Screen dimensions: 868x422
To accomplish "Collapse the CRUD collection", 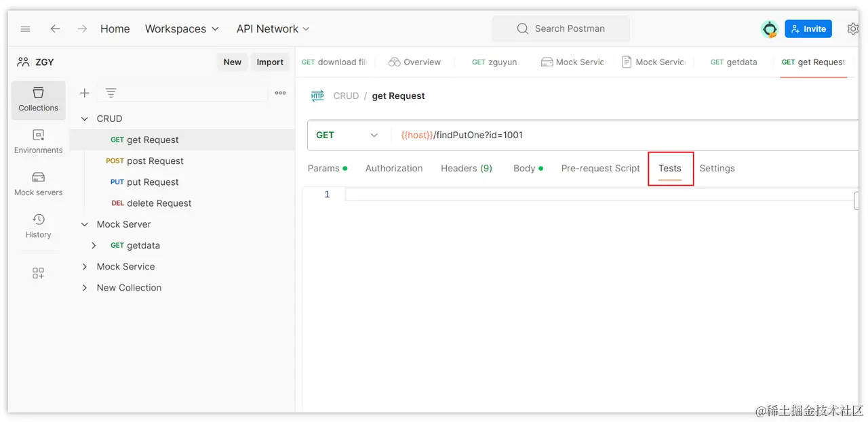I will coord(85,119).
